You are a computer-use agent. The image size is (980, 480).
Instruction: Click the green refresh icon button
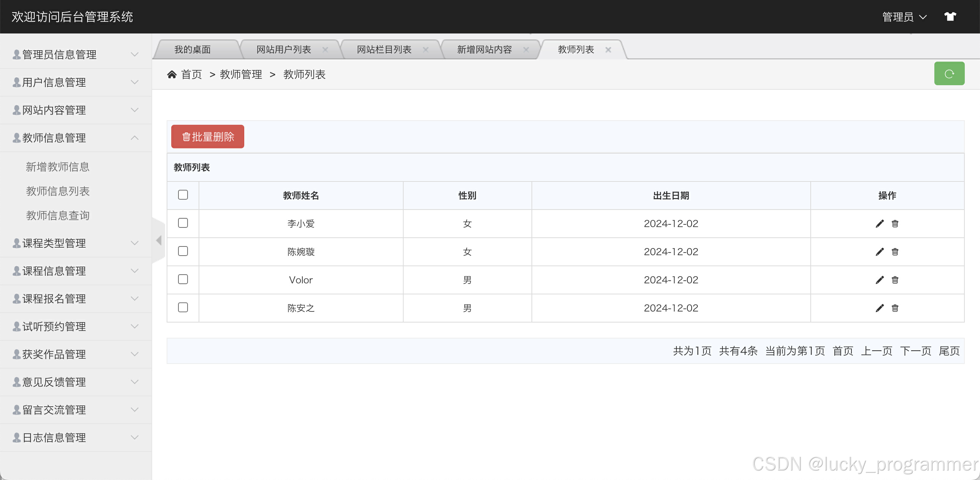point(949,74)
